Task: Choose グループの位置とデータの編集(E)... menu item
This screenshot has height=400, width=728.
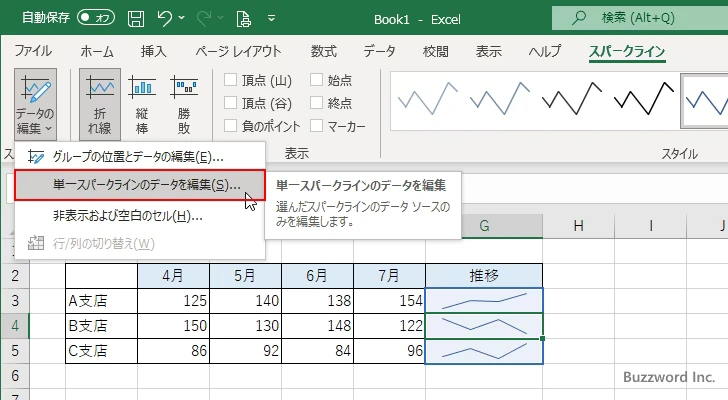Action: pyautogui.click(x=140, y=157)
